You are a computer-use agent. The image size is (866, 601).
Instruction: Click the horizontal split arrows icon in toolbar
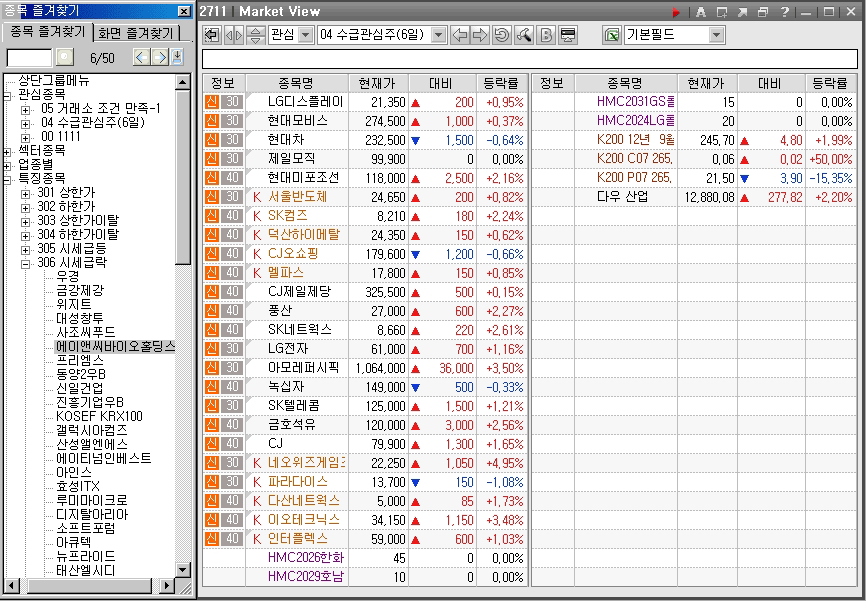[234, 35]
